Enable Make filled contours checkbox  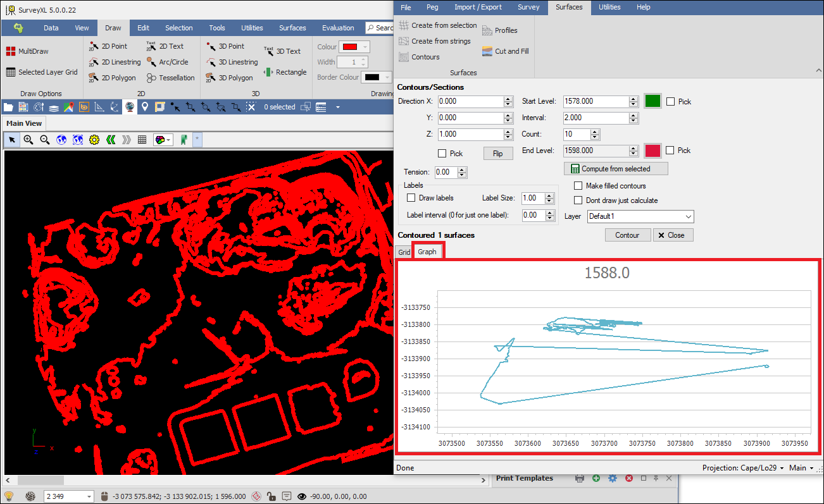pos(578,186)
